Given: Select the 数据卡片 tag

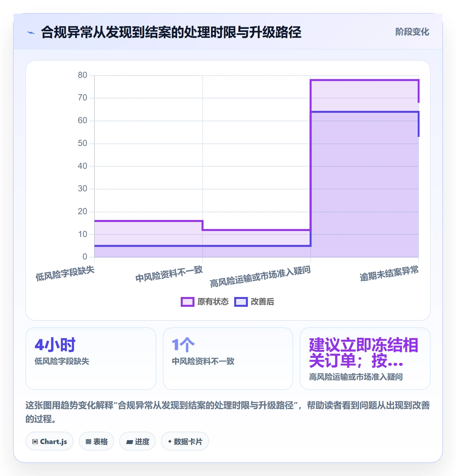Looking at the screenshot, I should click(185, 441).
